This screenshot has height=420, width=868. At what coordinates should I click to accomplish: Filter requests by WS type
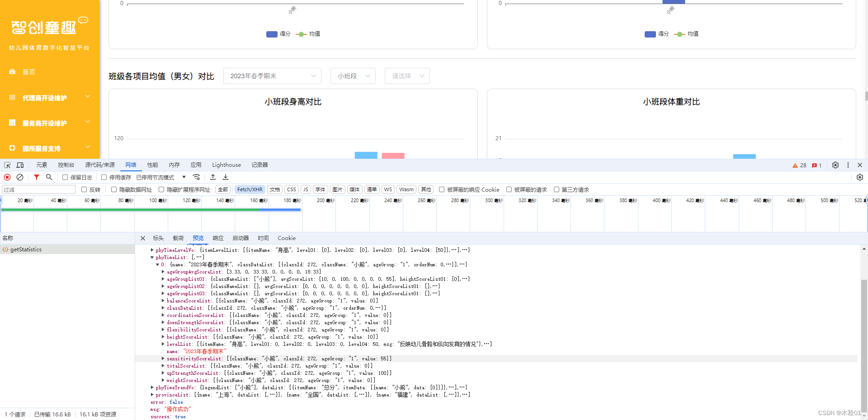pyautogui.click(x=388, y=189)
